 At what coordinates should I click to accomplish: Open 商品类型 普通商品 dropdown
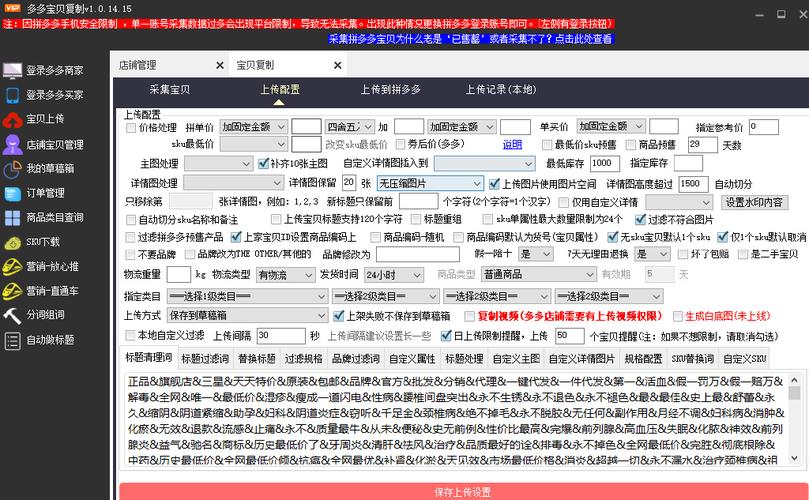pos(539,275)
